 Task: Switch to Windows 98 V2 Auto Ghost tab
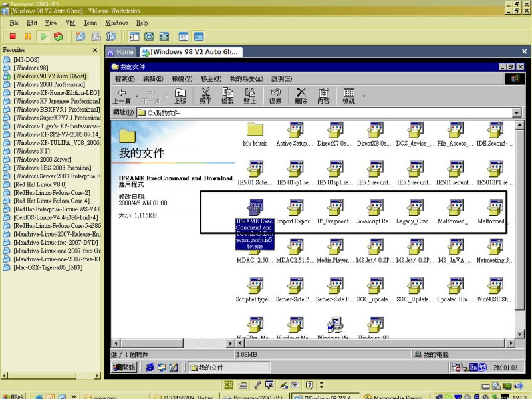click(x=190, y=52)
